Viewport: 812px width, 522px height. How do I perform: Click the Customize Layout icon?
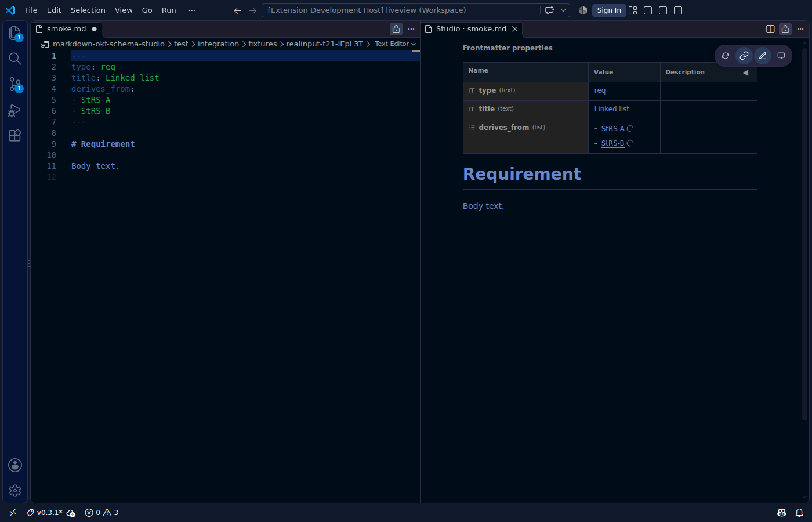633,10
